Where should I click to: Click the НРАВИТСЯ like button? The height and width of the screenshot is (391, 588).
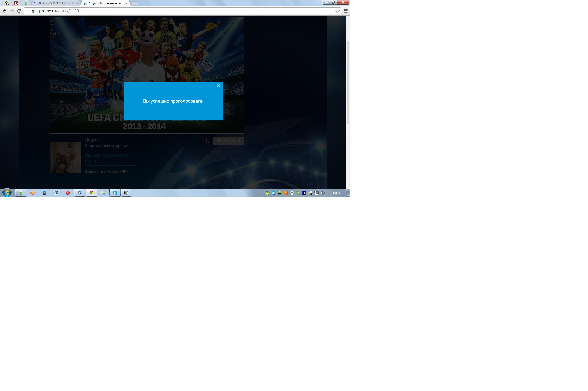(x=228, y=141)
